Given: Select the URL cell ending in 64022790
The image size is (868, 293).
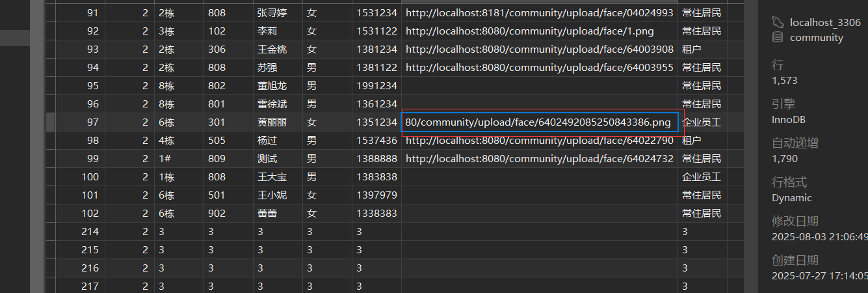Looking at the screenshot, I should pos(540,141).
